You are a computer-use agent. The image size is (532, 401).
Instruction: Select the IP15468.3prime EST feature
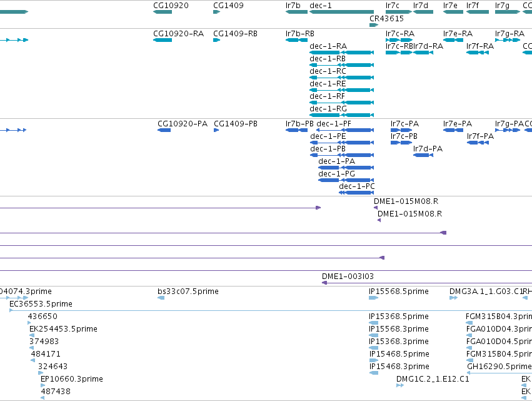point(374,373)
